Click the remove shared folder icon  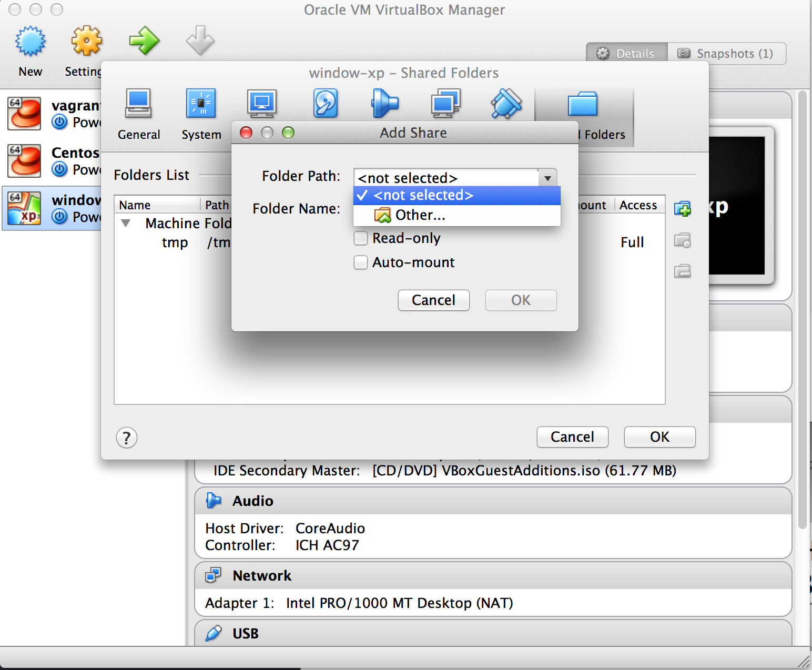(683, 271)
